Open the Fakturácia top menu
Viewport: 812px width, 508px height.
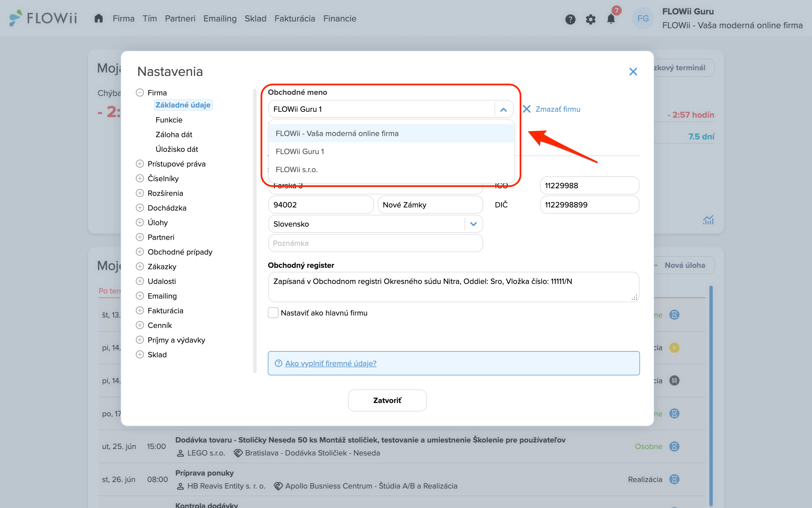coord(295,18)
